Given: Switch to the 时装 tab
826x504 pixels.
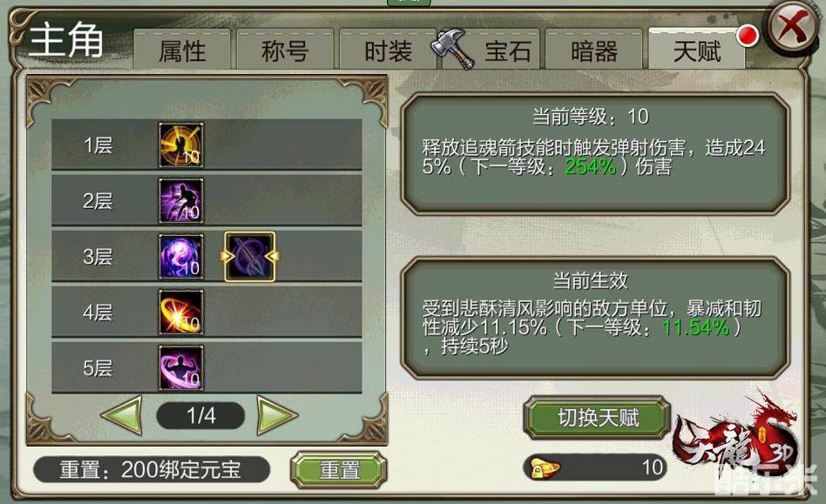Looking at the screenshot, I should pos(388,50).
